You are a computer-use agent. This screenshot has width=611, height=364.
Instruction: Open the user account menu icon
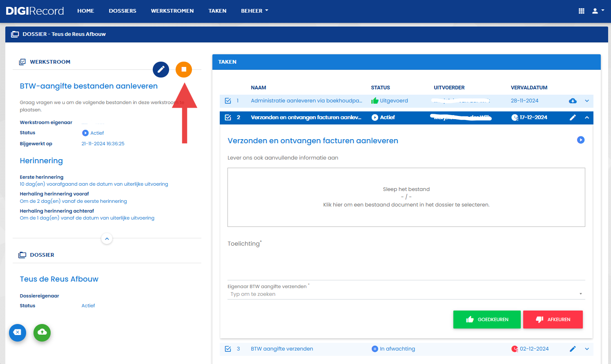tap(598, 11)
